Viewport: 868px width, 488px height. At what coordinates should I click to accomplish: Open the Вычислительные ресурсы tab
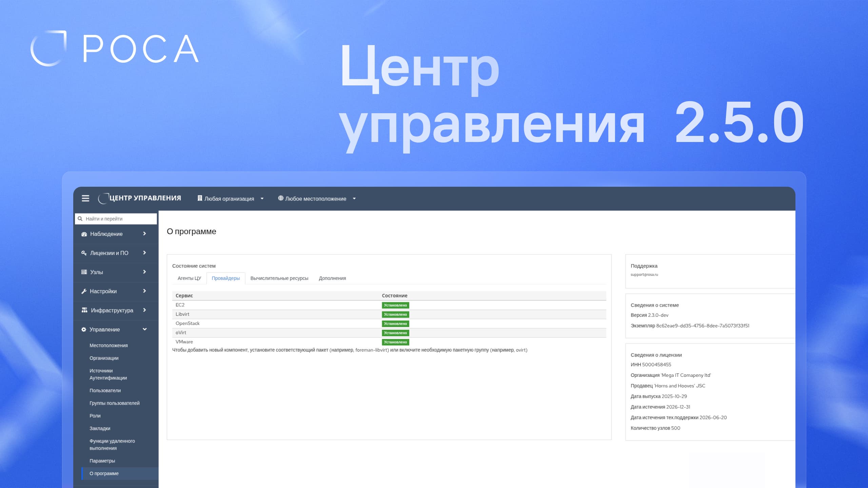pyautogui.click(x=279, y=278)
